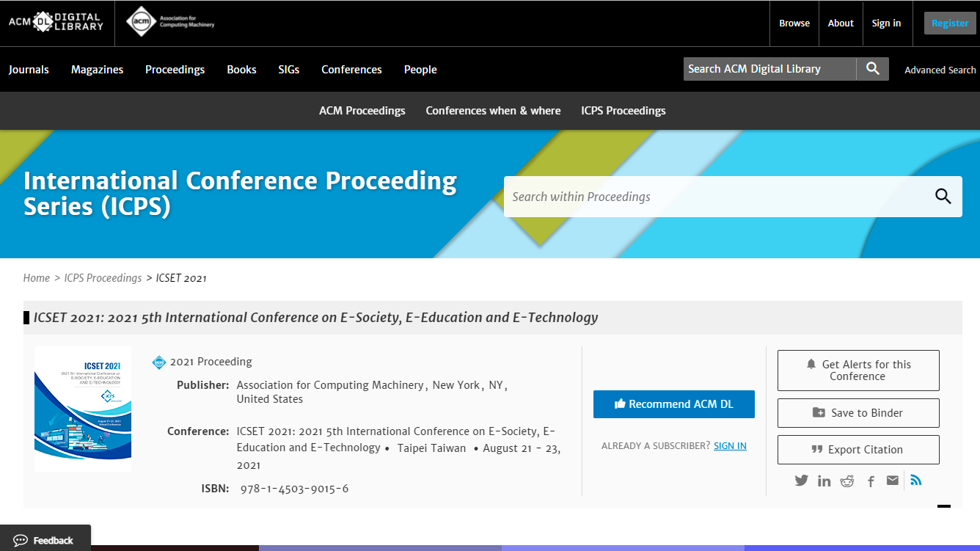Open the Proceedings menu

175,70
